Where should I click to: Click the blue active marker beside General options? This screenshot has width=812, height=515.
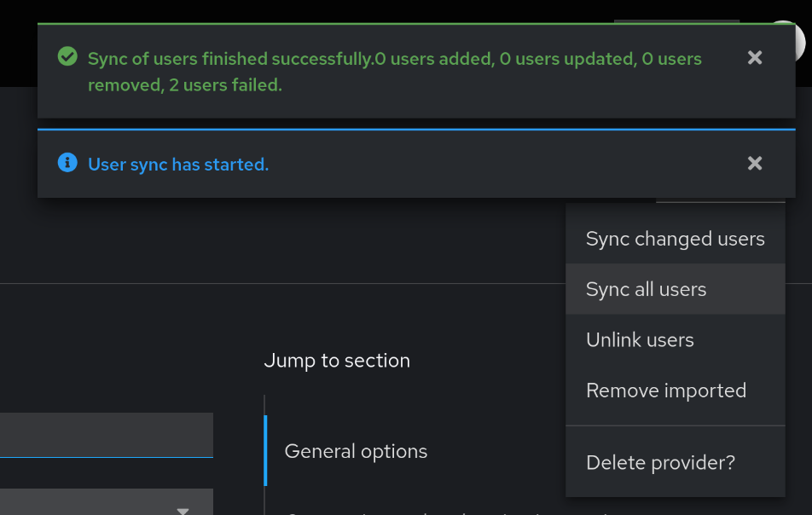click(266, 451)
